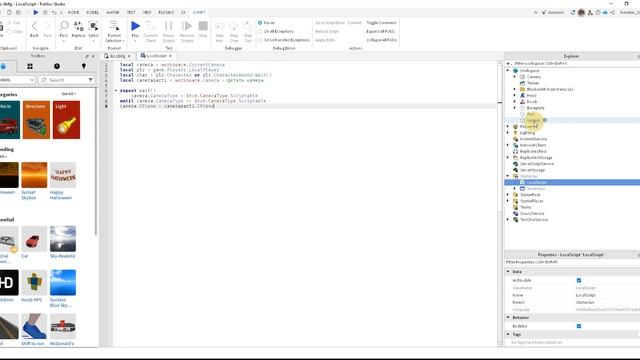The width and height of the screenshot is (640, 360).
Task: Select ServerStorage in the Explorer tree
Action: (532, 170)
